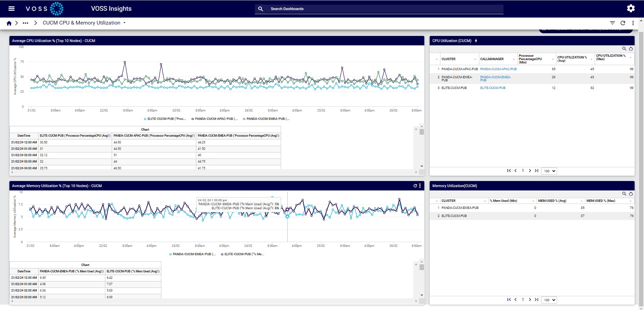Click highlighted data point on Memory chart
The width and height of the screenshot is (644, 310).
pyautogui.click(x=287, y=216)
